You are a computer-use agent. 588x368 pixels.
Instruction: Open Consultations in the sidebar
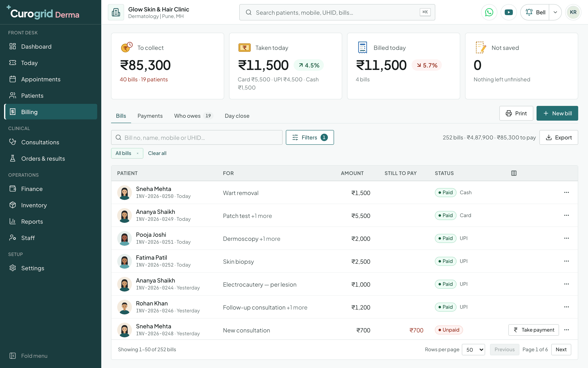[51, 142]
